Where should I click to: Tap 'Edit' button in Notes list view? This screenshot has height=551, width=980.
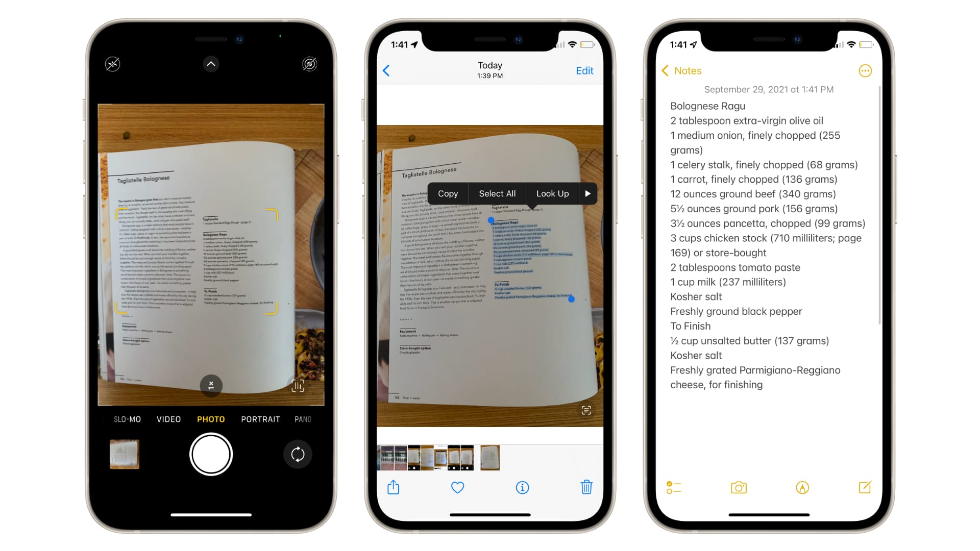(583, 70)
